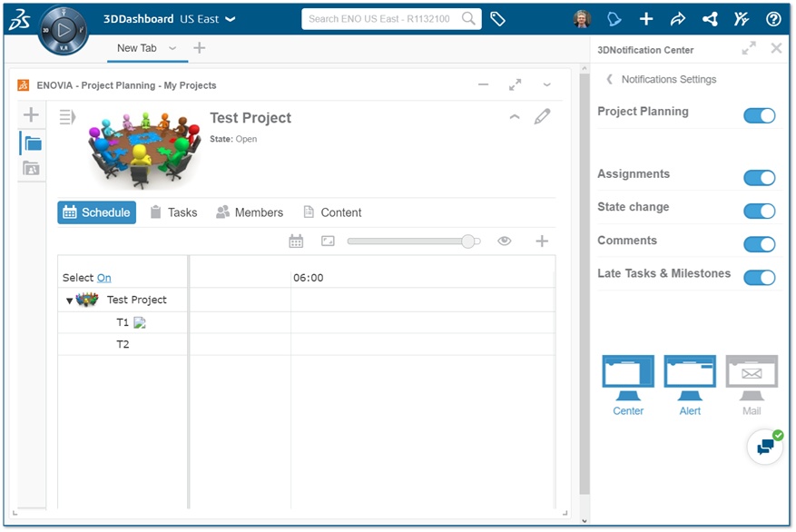796x532 pixels.
Task: Disable the Assignments notification toggle
Action: 760,178
